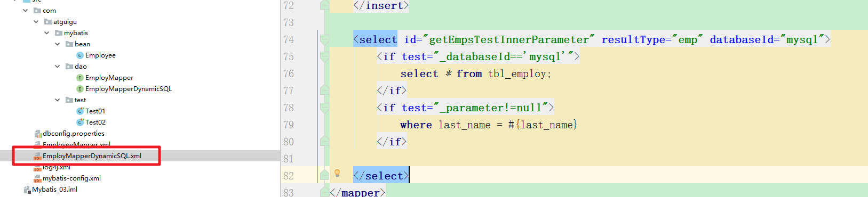Viewport: 868px width, 197px height.
Task: Click the Test02 runnable class icon
Action: (80, 122)
